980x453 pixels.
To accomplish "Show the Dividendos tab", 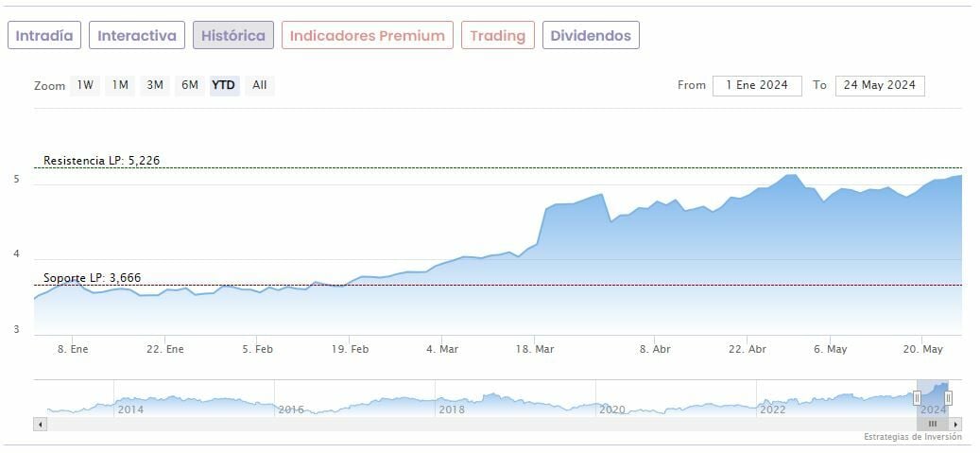I will [591, 36].
